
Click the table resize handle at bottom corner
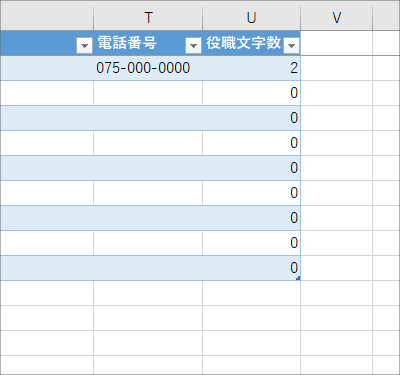pyautogui.click(x=298, y=278)
